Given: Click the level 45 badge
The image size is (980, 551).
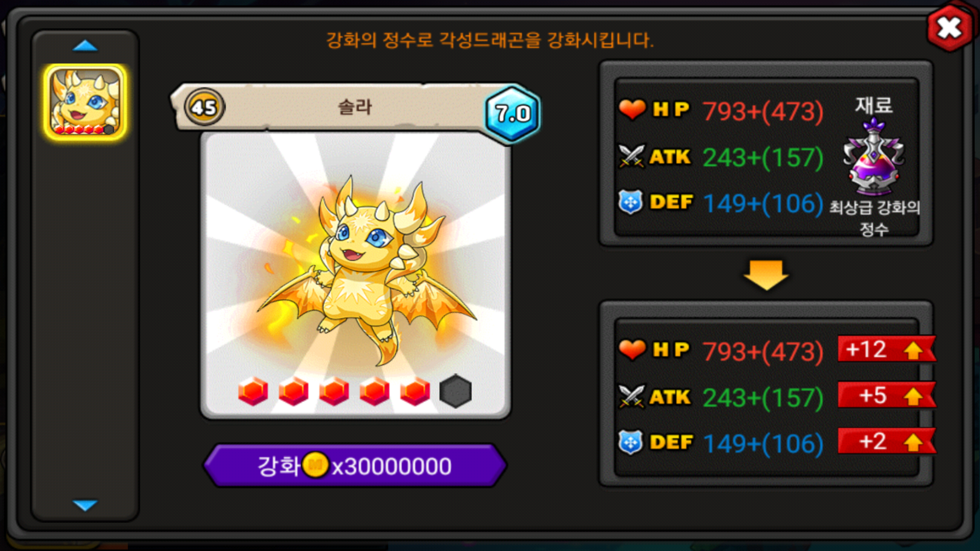Looking at the screenshot, I should 204,107.
